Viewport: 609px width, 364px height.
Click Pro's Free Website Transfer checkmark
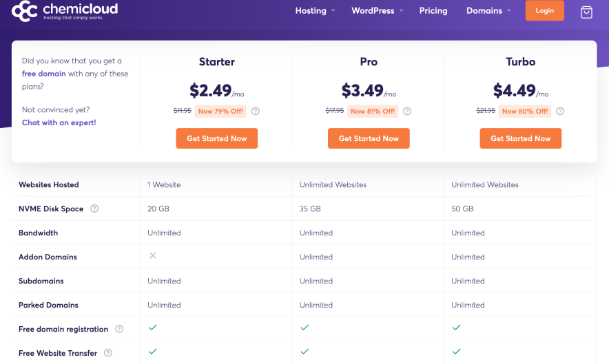tap(305, 352)
